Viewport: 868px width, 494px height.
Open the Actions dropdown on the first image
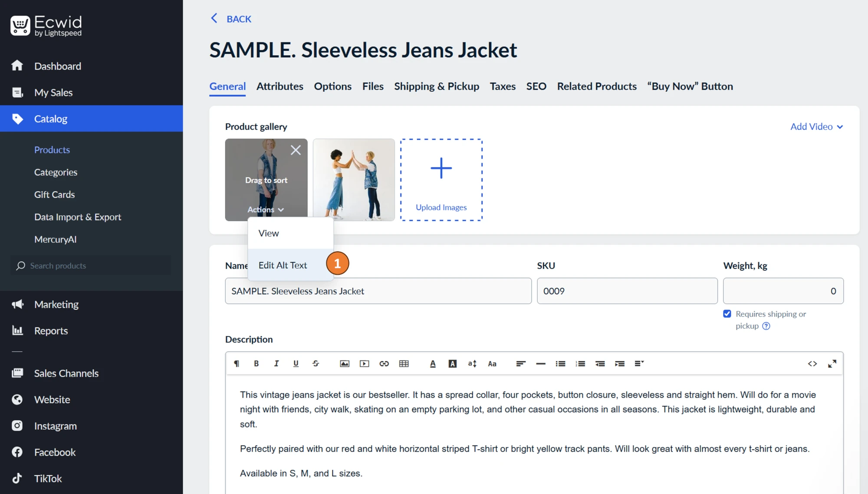(x=266, y=209)
